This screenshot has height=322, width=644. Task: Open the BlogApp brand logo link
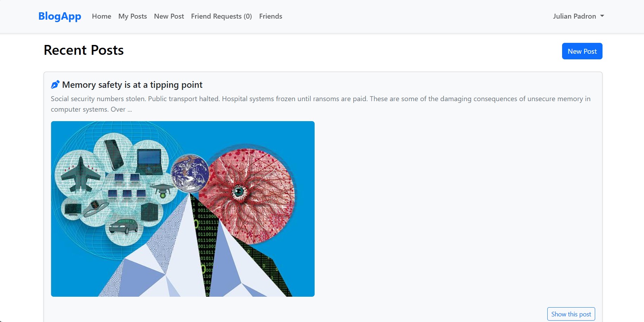coord(60,16)
